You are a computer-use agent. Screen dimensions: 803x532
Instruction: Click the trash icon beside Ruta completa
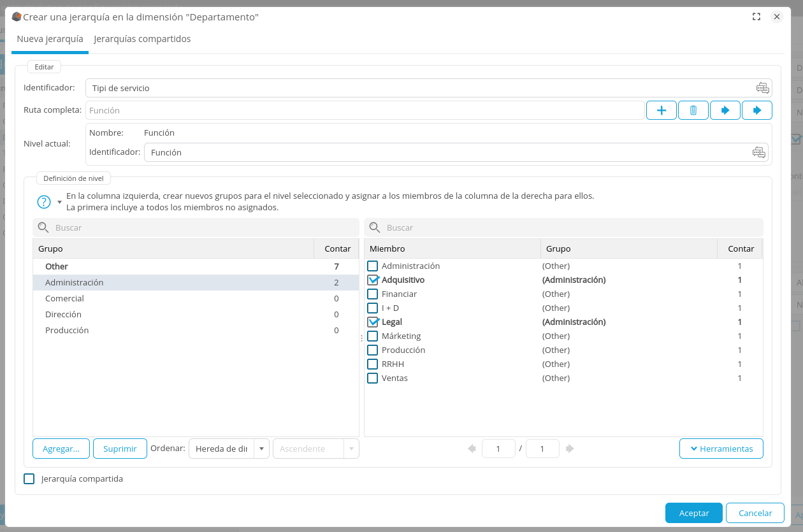click(693, 110)
